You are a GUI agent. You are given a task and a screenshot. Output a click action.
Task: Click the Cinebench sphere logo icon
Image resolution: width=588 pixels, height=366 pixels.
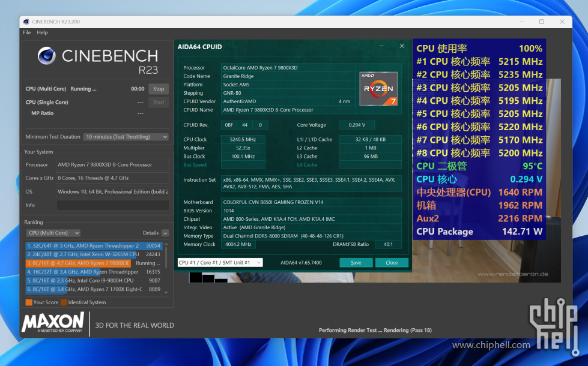(47, 56)
